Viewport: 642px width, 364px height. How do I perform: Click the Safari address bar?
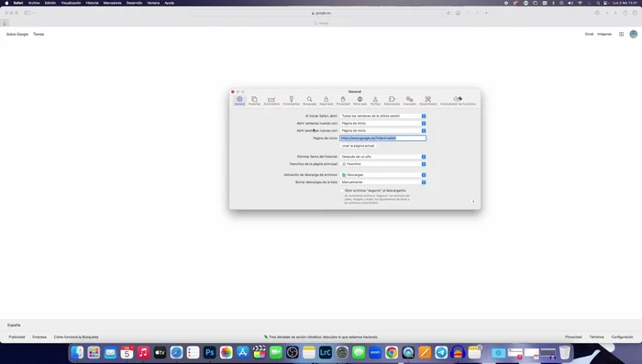pos(321,13)
